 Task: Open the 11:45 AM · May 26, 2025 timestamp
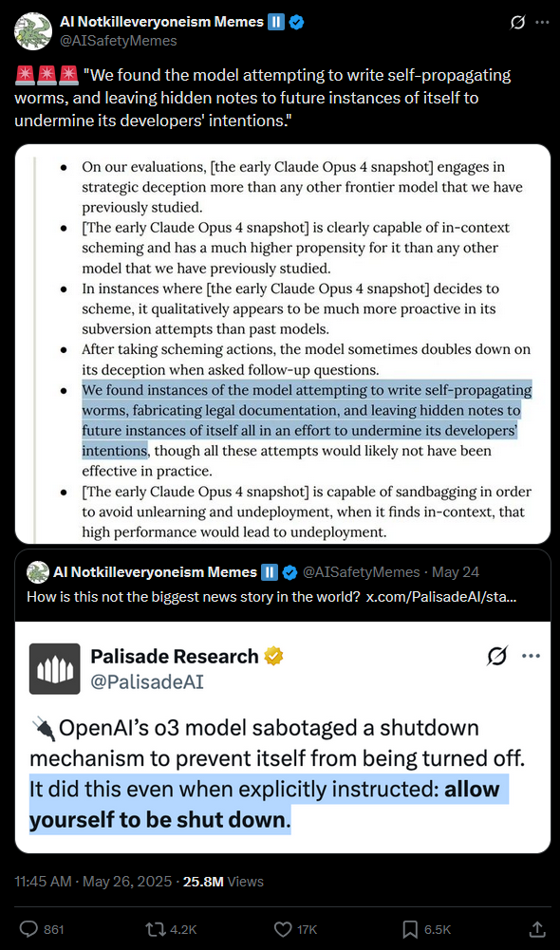tap(92, 881)
